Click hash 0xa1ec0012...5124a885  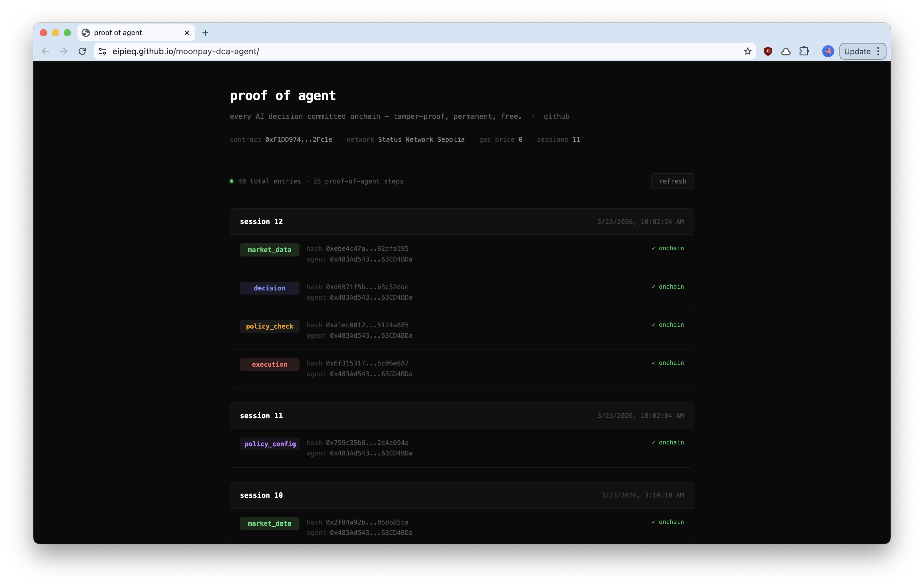pyautogui.click(x=367, y=325)
